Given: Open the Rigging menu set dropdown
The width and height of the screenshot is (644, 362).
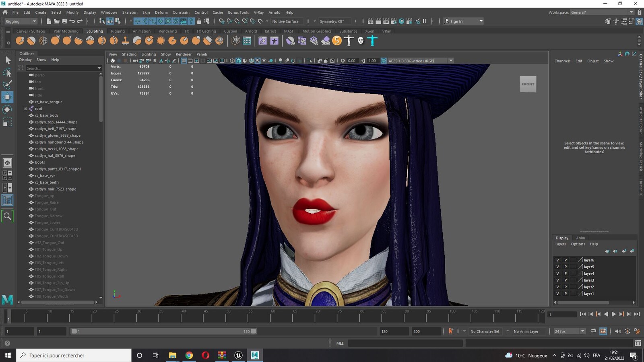Looking at the screenshot, I should pyautogui.click(x=21, y=21).
